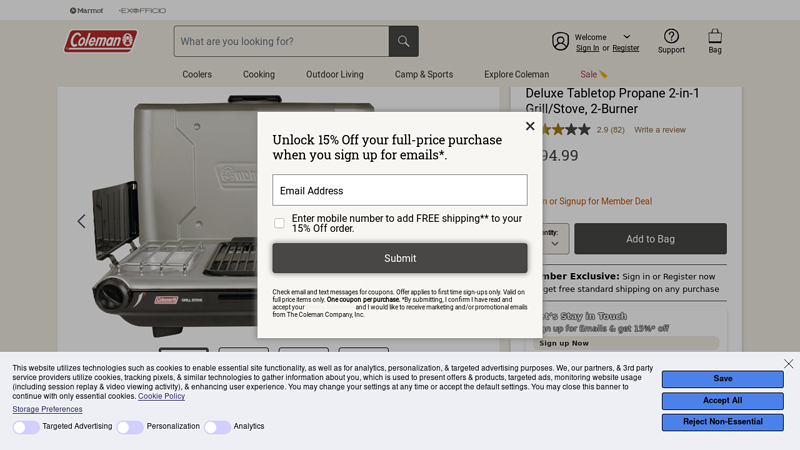Check the mobile number free shipping box
This screenshot has height=450, width=800.
point(279,223)
